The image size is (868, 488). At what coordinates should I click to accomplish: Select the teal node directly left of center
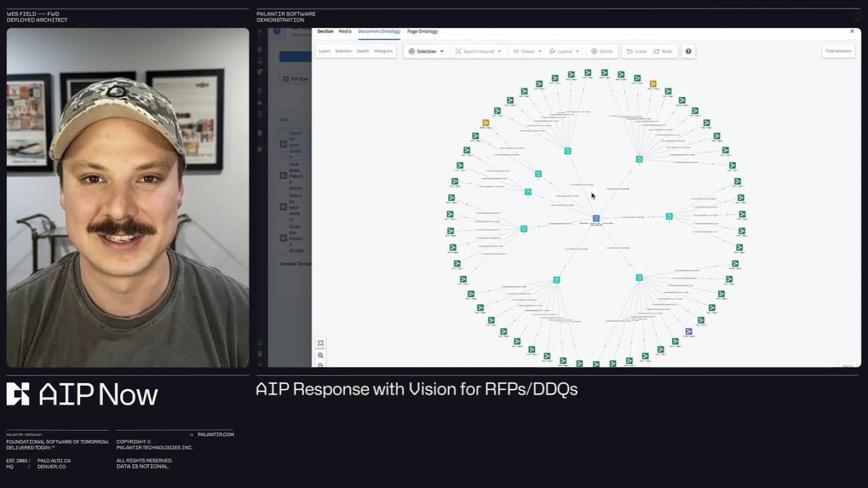point(524,229)
